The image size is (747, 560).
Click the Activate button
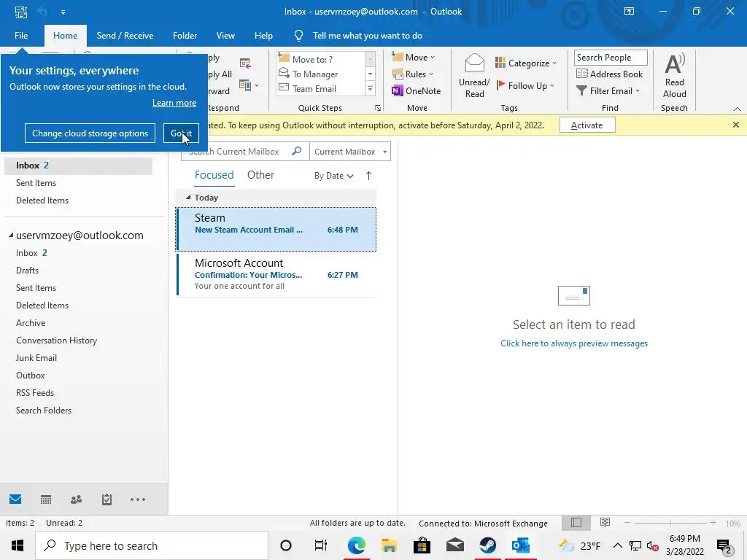click(587, 125)
